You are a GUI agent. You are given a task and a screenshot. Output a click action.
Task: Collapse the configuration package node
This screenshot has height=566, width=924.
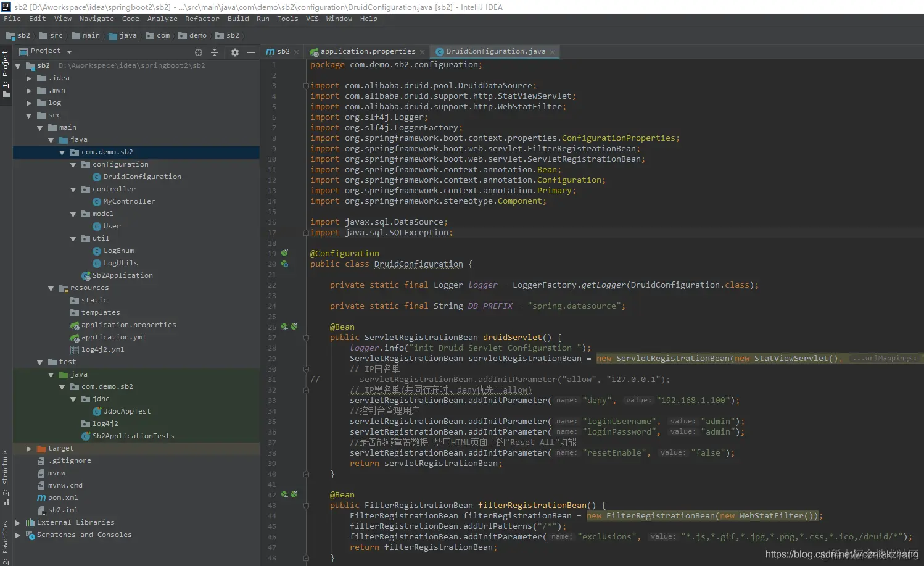(x=73, y=165)
